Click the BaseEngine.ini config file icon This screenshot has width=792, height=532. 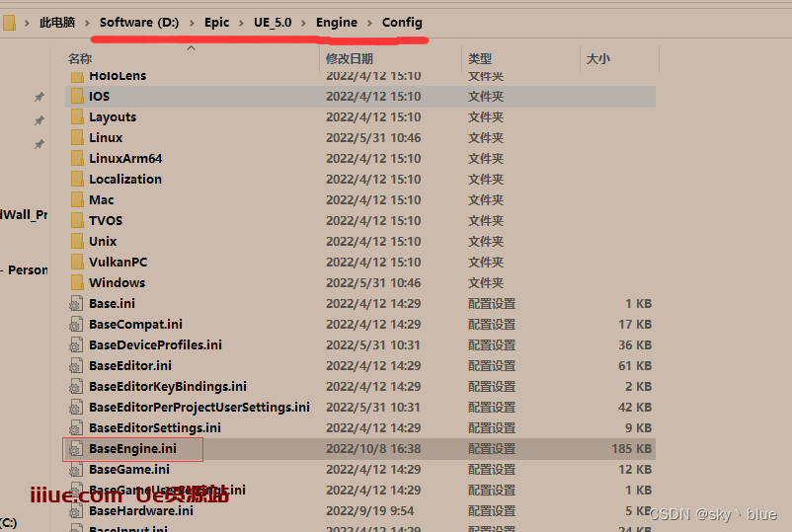point(77,449)
